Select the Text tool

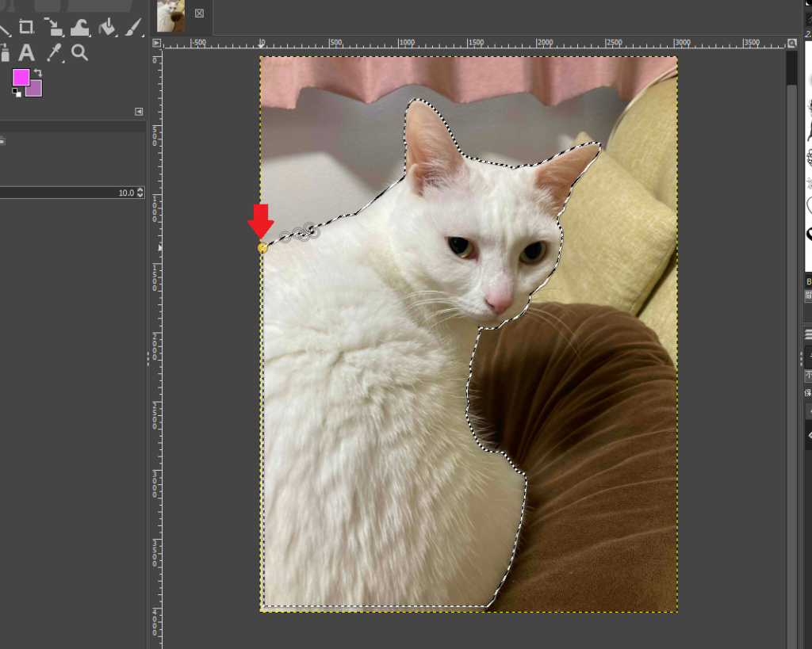pyautogui.click(x=27, y=53)
